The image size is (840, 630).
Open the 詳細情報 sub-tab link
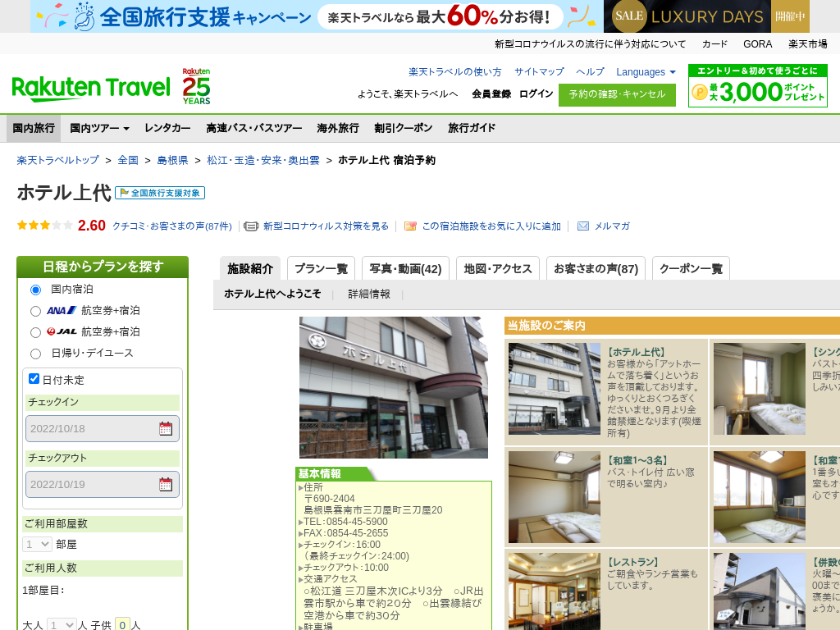click(368, 294)
